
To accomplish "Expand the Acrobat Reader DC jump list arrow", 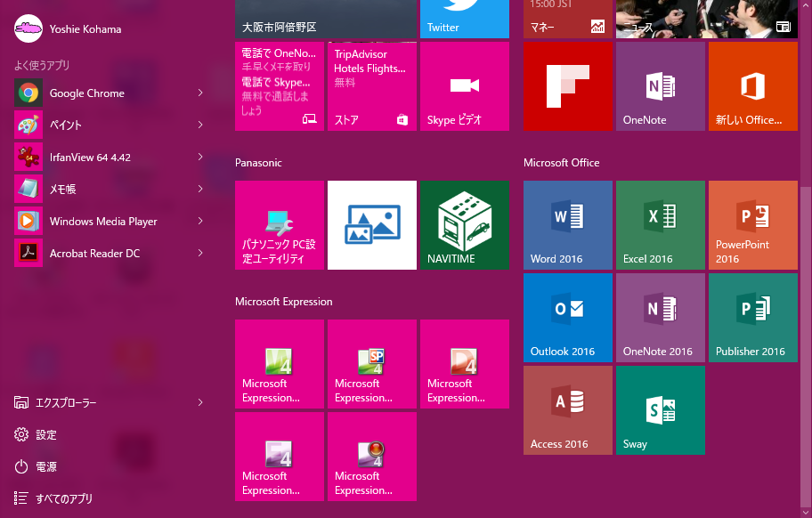I will (x=200, y=254).
